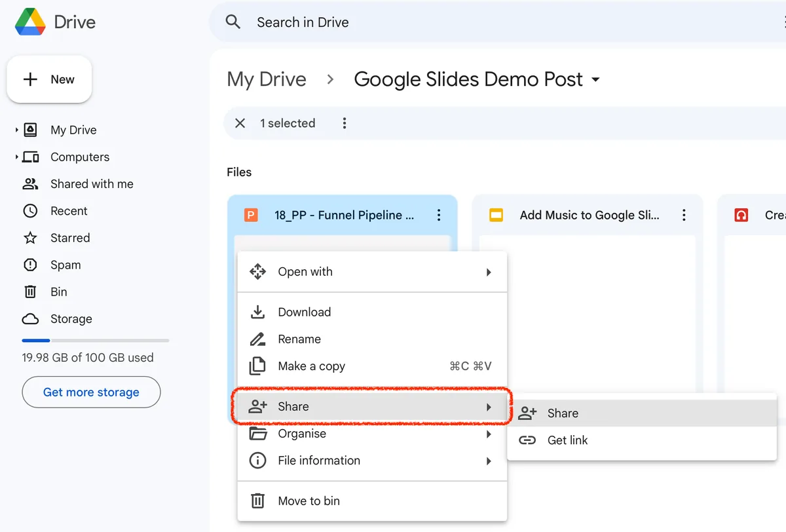This screenshot has height=532, width=786.
Task: Click the submenu Share person-add icon
Action: point(527,413)
